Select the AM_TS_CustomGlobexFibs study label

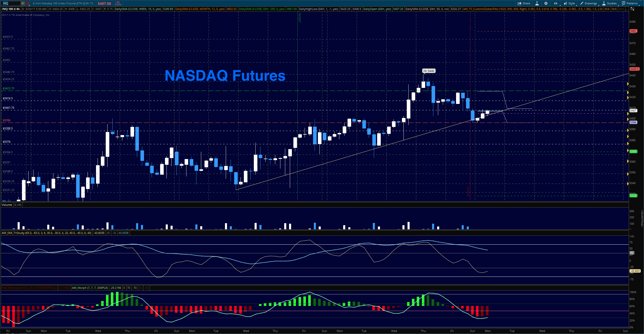533,9
